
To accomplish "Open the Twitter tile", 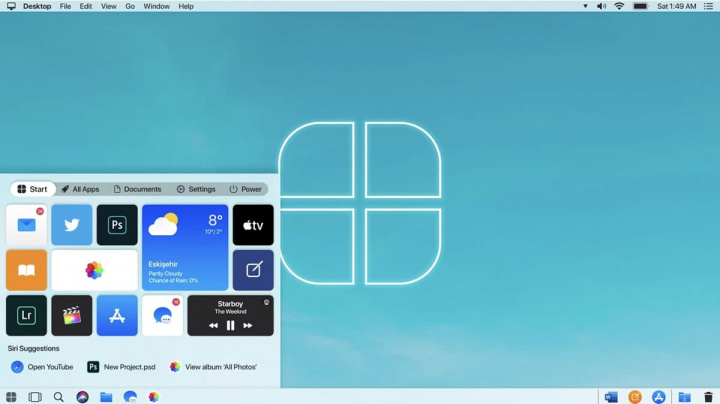I will 72,225.
